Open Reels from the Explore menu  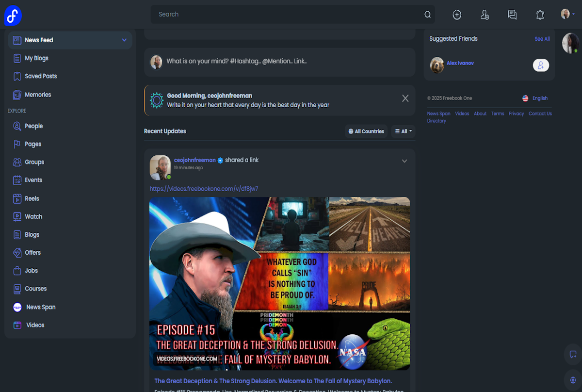[32, 198]
